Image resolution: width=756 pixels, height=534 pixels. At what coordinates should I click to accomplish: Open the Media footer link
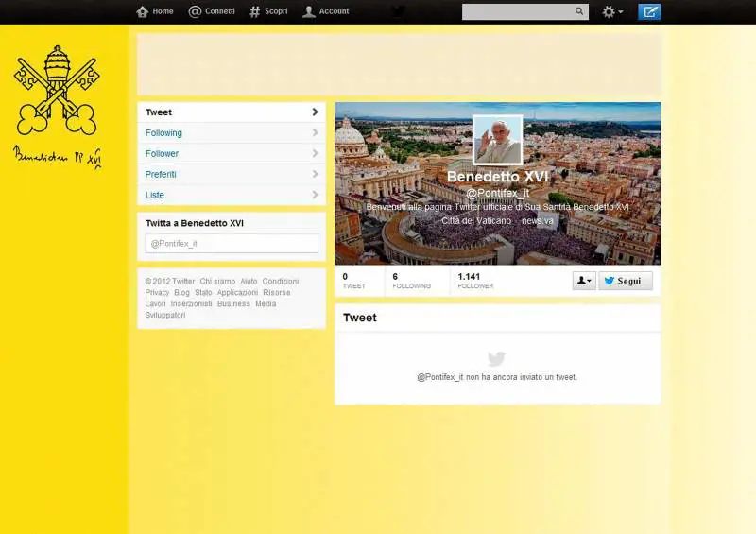tap(266, 303)
